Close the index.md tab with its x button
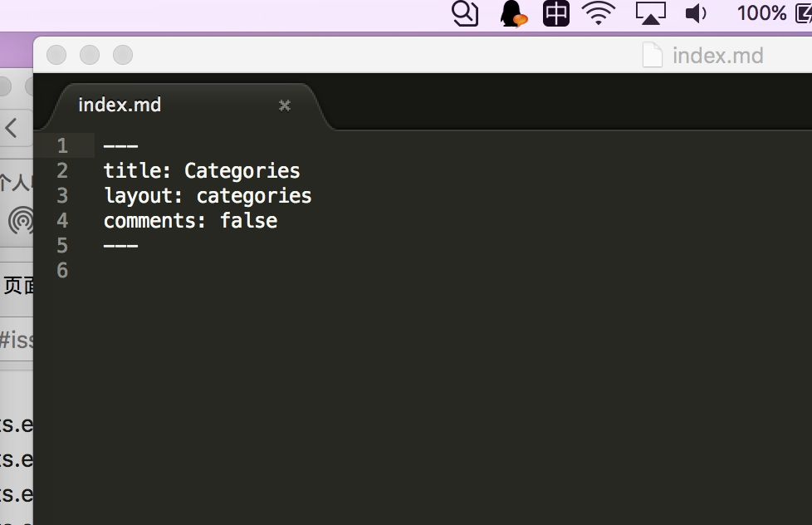The image size is (812, 525). (285, 105)
